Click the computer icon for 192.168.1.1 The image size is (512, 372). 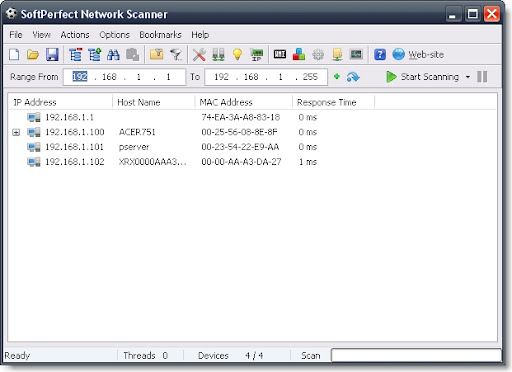34,117
